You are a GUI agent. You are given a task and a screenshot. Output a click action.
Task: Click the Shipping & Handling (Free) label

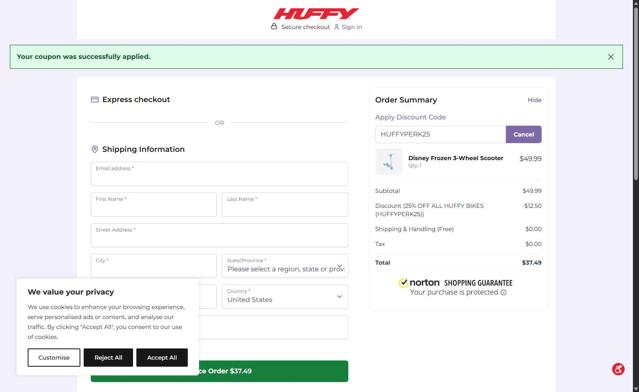tap(414, 229)
